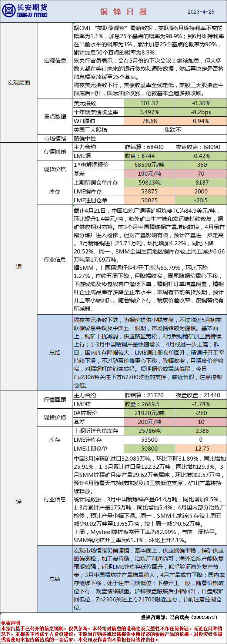Select the 0#锌报价 label
The height and width of the screenshot is (644, 227).
[99, 413]
